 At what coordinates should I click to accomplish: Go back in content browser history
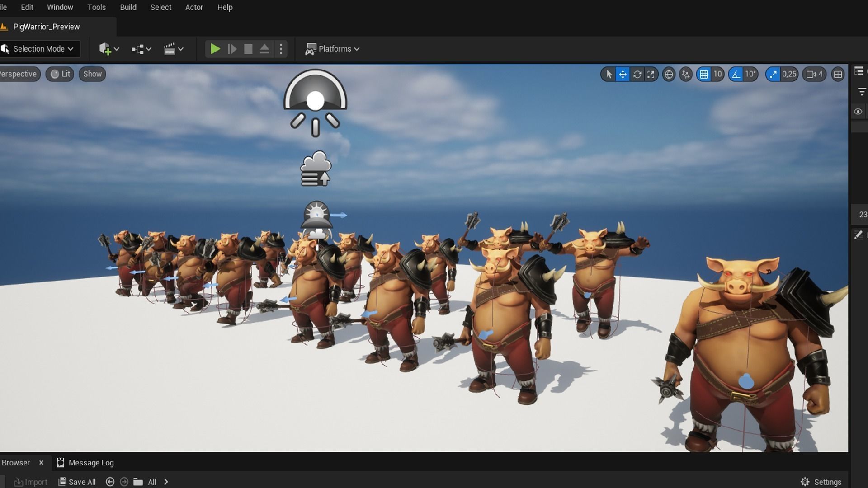110,482
